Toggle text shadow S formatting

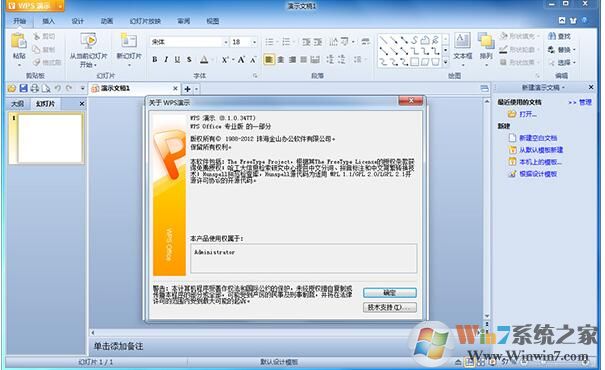pyautogui.click(x=189, y=60)
